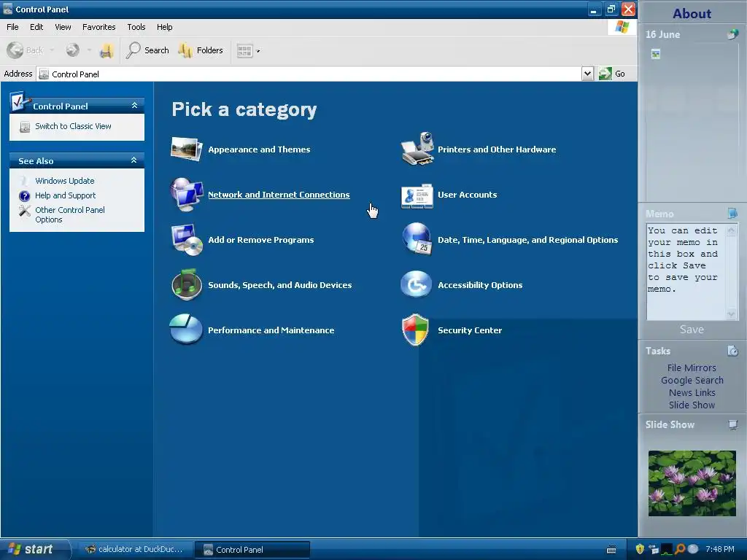Click the Control Panel taskbar button
747x560 pixels.
pos(252,550)
